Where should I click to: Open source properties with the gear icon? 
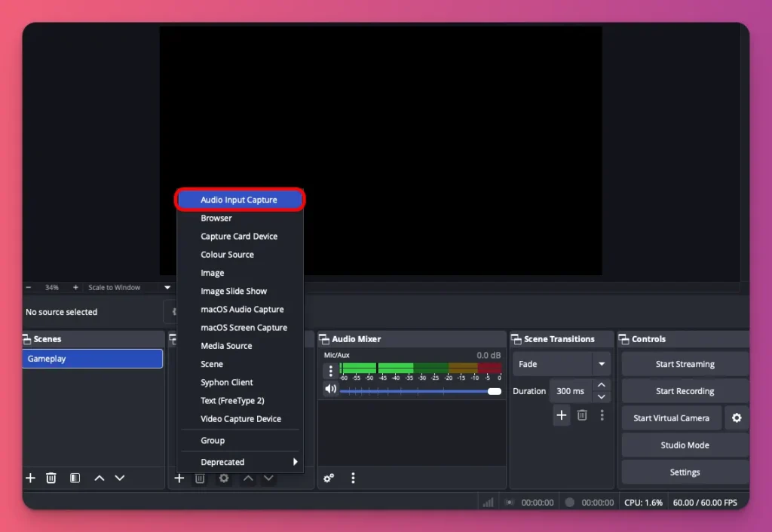pos(223,478)
